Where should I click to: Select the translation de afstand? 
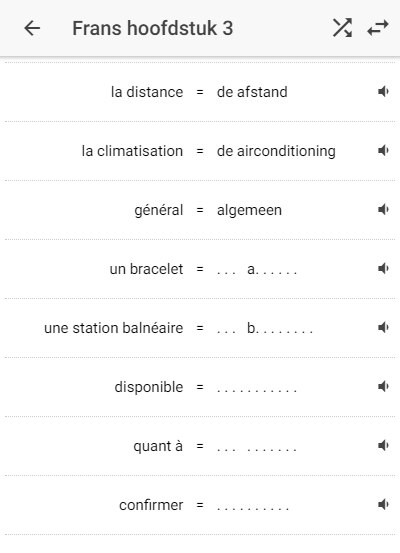(252, 92)
